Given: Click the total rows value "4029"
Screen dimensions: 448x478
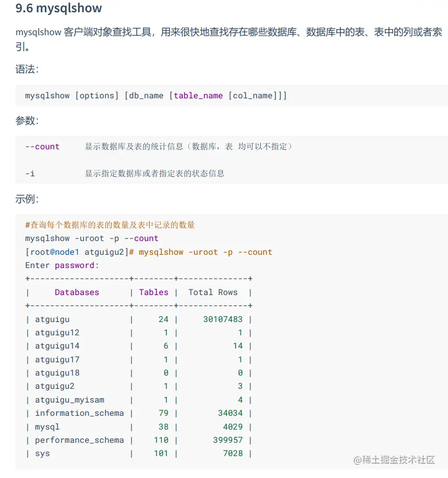Looking at the screenshot, I should (x=233, y=427).
